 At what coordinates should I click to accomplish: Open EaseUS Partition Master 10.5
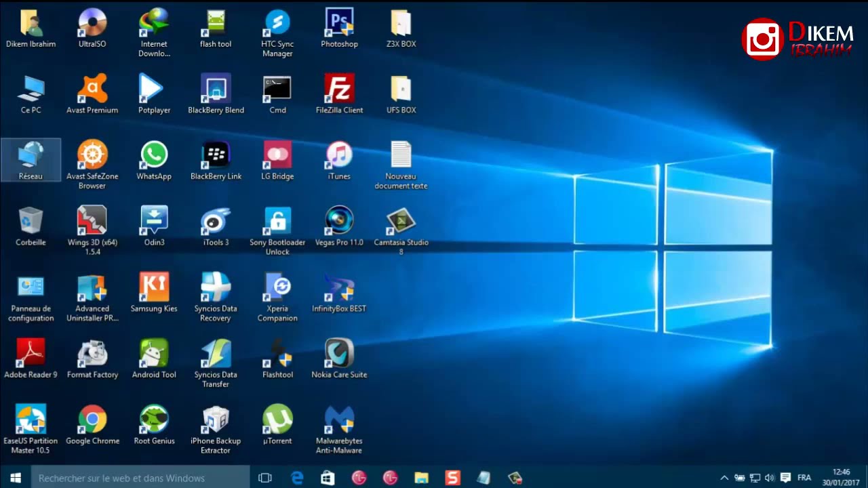click(x=31, y=429)
